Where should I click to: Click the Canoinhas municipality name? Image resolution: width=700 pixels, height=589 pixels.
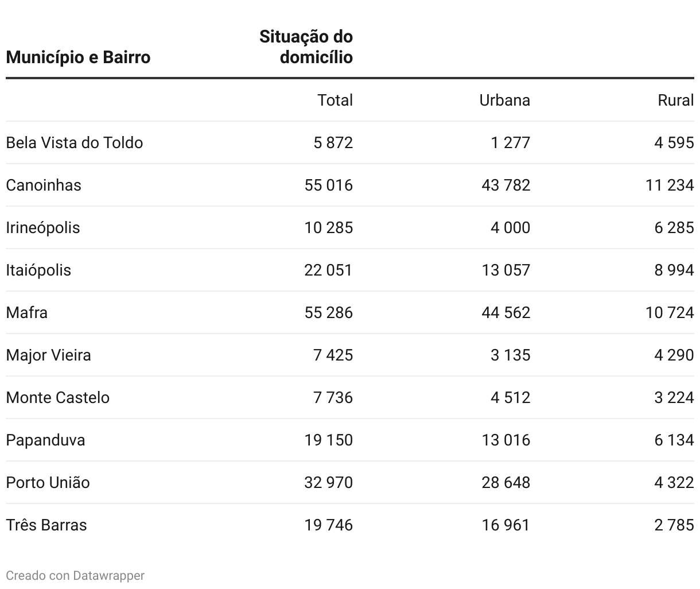(x=44, y=185)
